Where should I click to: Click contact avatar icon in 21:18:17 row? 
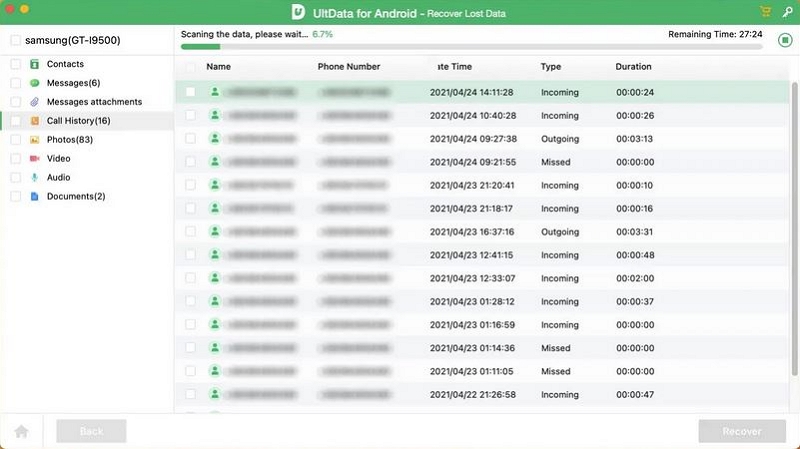(215, 208)
